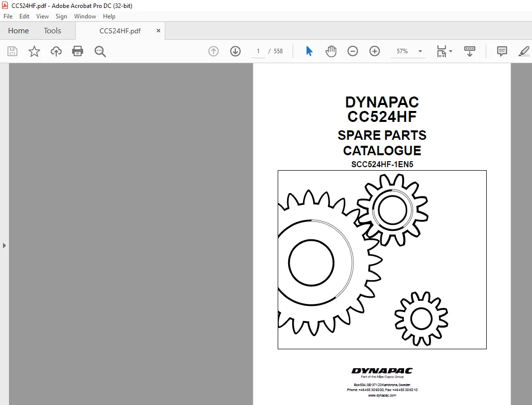Click the fit page scrolling icon

pos(441,51)
